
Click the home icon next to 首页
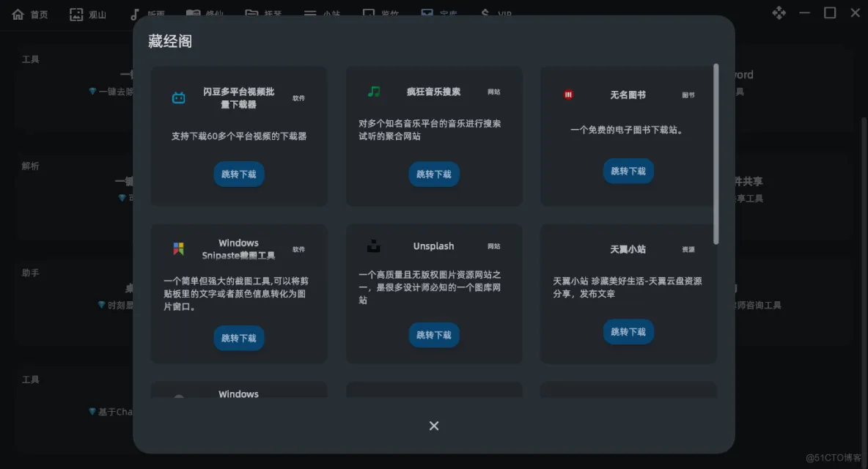(18, 15)
